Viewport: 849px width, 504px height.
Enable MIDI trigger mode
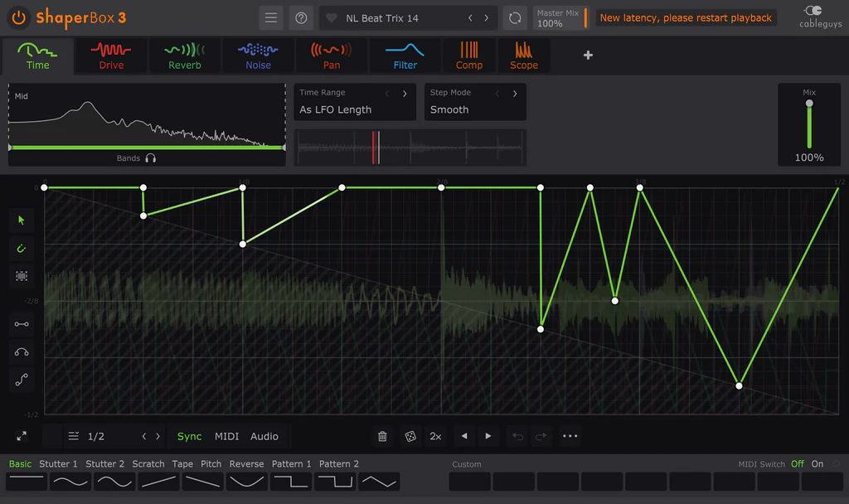point(226,436)
